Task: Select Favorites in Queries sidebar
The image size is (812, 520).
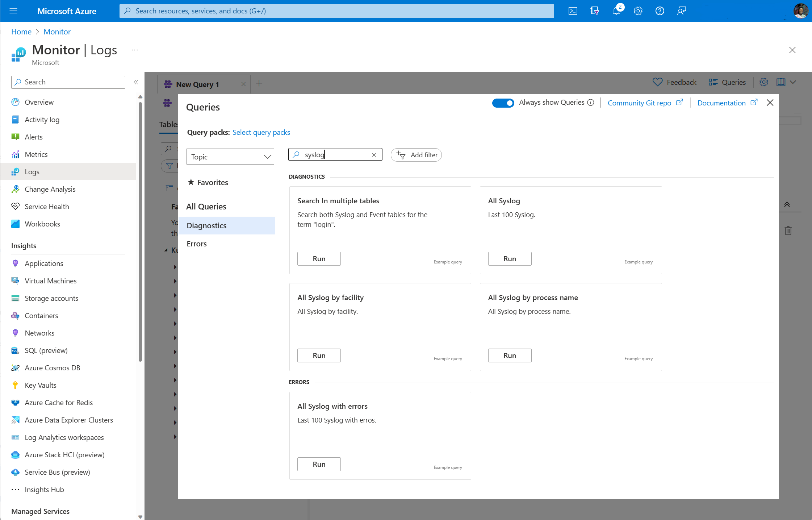Action: pos(208,182)
